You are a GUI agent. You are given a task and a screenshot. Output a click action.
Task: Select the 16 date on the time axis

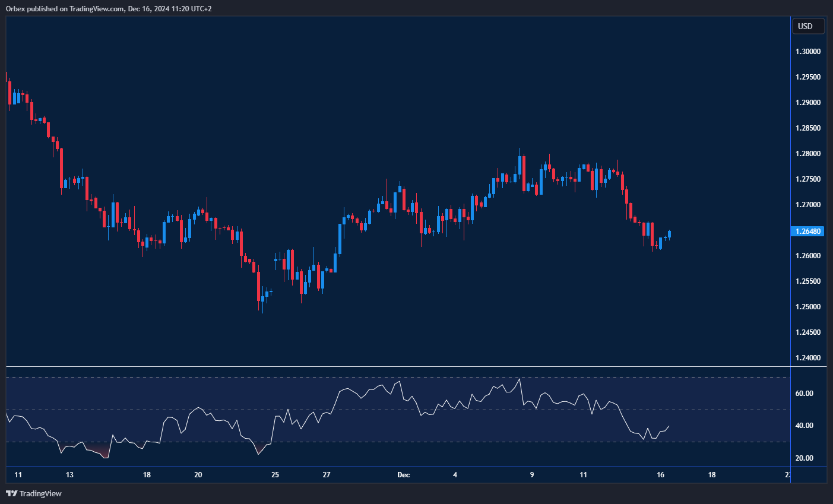point(660,475)
